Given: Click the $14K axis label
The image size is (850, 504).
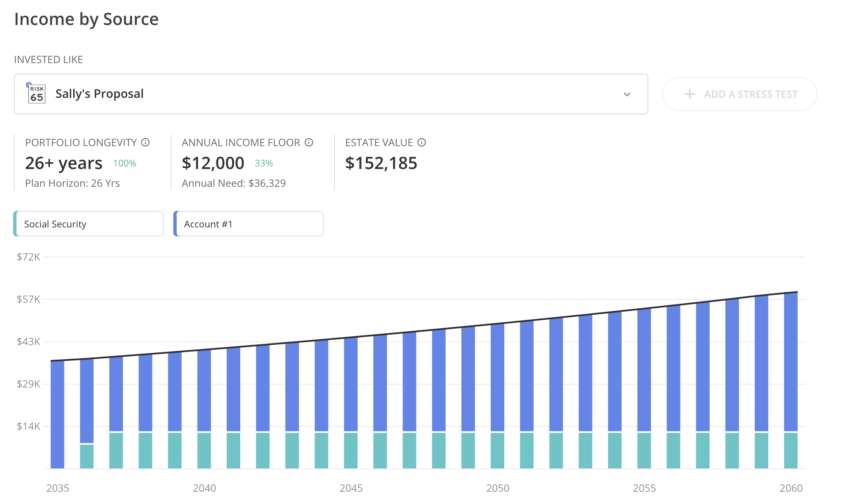Looking at the screenshot, I should pos(28,426).
